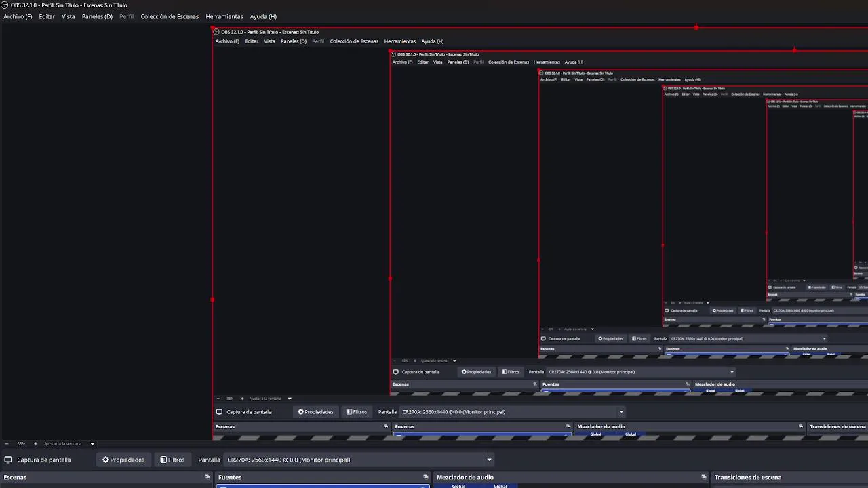Zoom out the main preview with the minus icon
This screenshot has height=488, width=868.
[7, 444]
